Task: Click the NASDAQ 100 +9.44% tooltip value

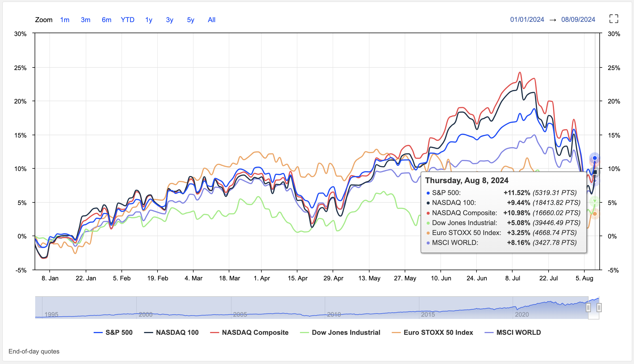Action: click(518, 203)
